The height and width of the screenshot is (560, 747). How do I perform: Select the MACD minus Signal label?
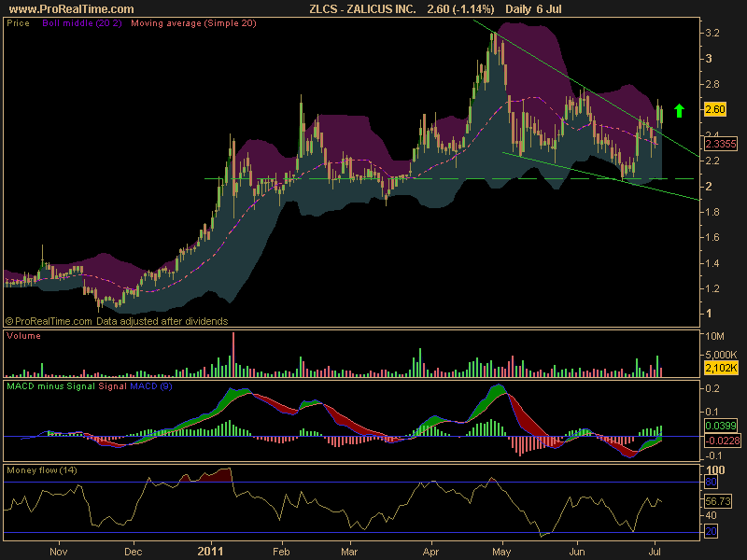point(51,386)
